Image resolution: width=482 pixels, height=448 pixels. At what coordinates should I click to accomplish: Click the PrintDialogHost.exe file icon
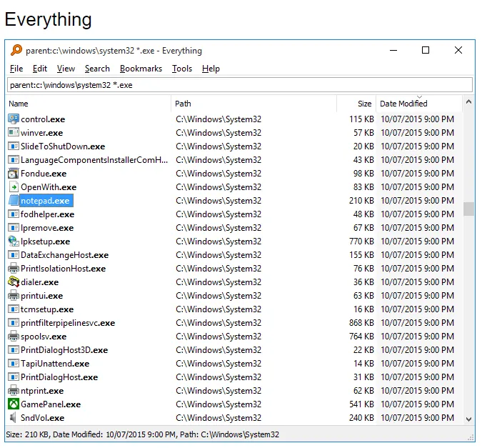[x=14, y=377]
